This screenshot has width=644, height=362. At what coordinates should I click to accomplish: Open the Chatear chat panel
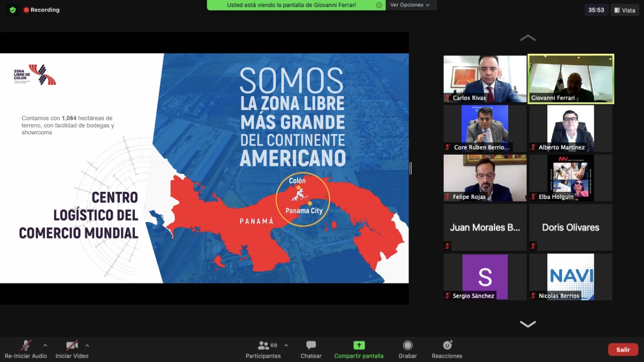click(311, 349)
